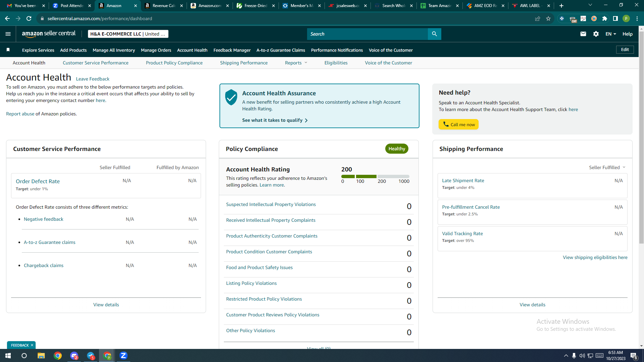The width and height of the screenshot is (644, 362).
Task: Open Seller Fulfilled shipping dropdown
Action: tap(607, 167)
